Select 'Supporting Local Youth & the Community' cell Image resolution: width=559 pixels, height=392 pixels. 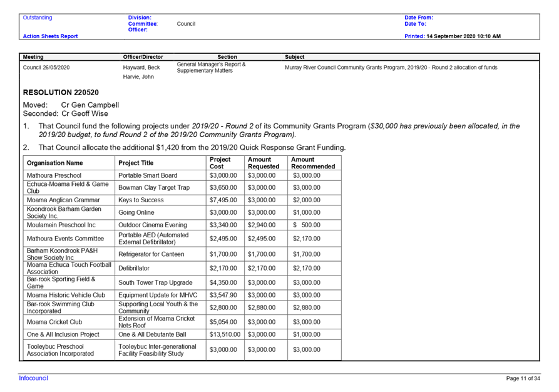(160, 307)
